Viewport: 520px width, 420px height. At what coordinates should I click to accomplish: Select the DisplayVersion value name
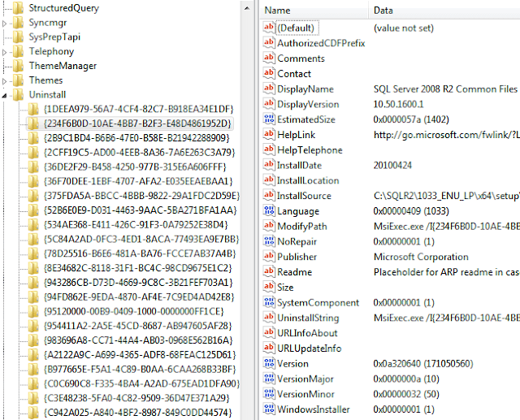tap(308, 104)
